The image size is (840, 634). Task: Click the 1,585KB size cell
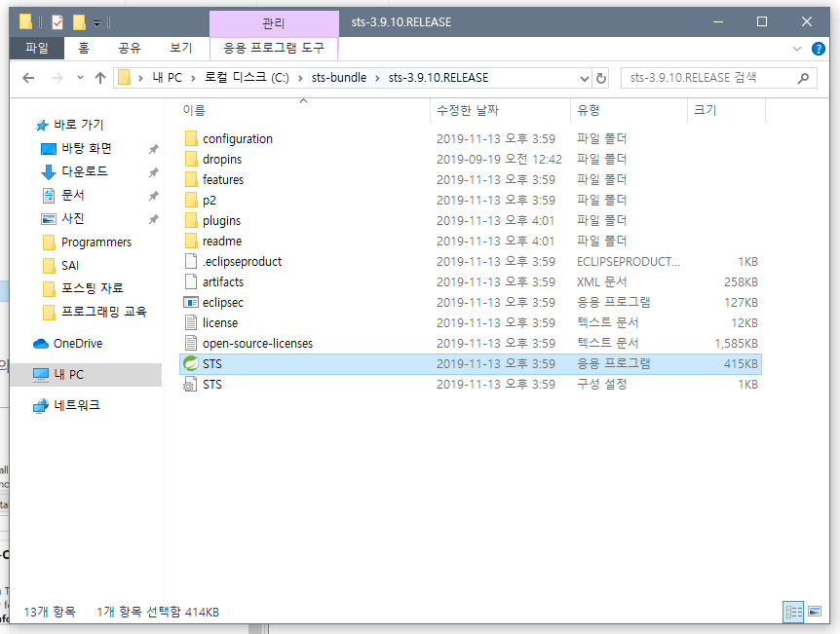[x=736, y=343]
